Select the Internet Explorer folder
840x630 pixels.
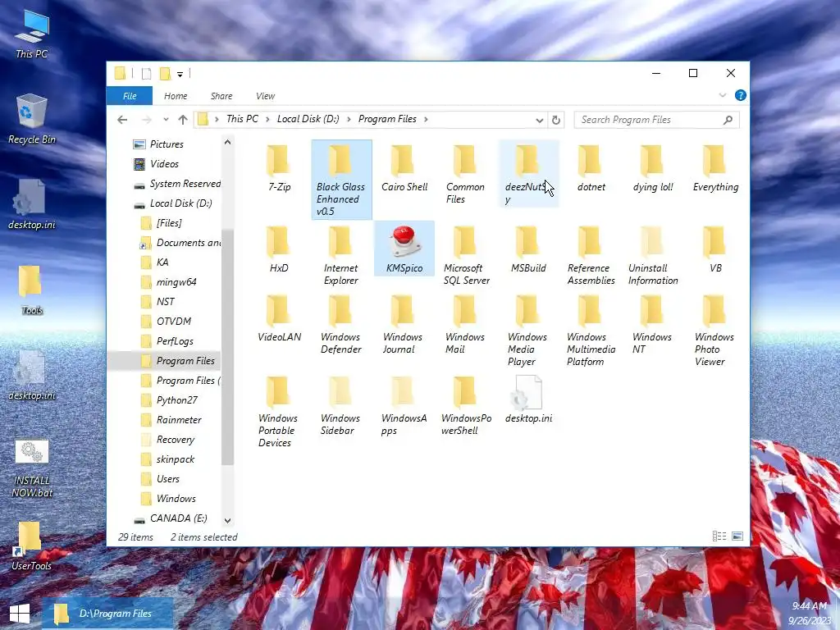[341, 255]
